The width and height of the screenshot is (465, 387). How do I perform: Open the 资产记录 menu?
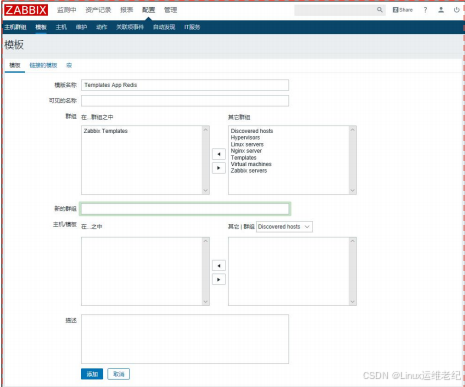coord(98,10)
